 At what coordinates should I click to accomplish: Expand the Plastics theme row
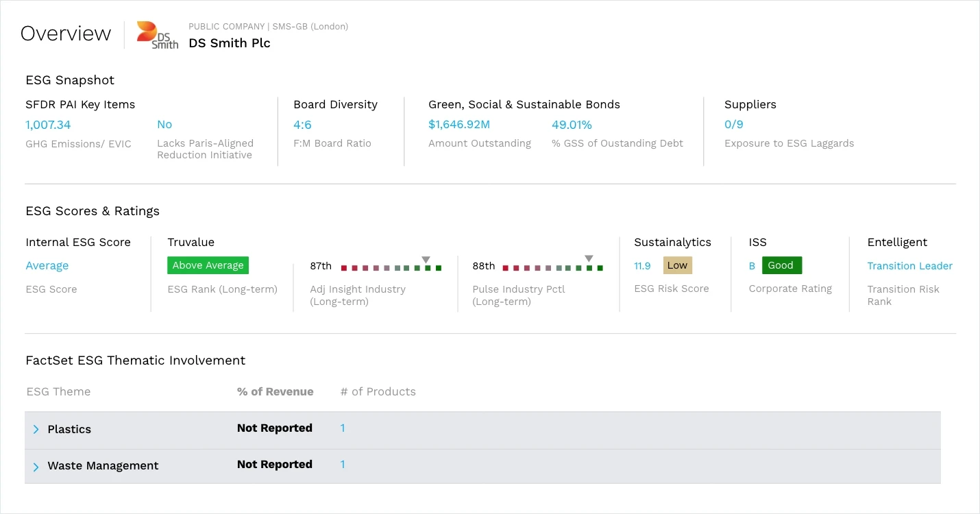pyautogui.click(x=36, y=430)
